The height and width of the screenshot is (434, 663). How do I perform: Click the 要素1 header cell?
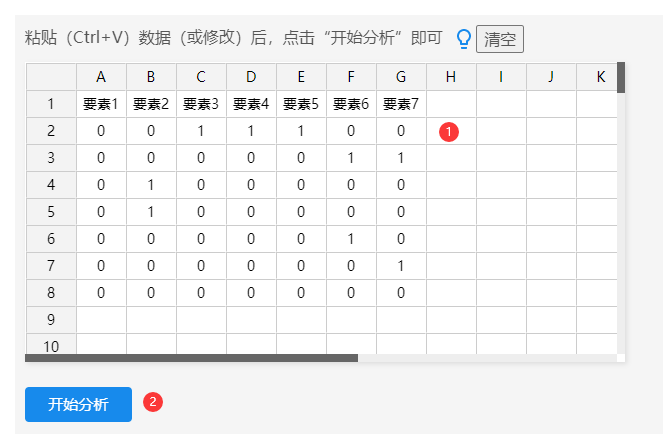(x=101, y=104)
